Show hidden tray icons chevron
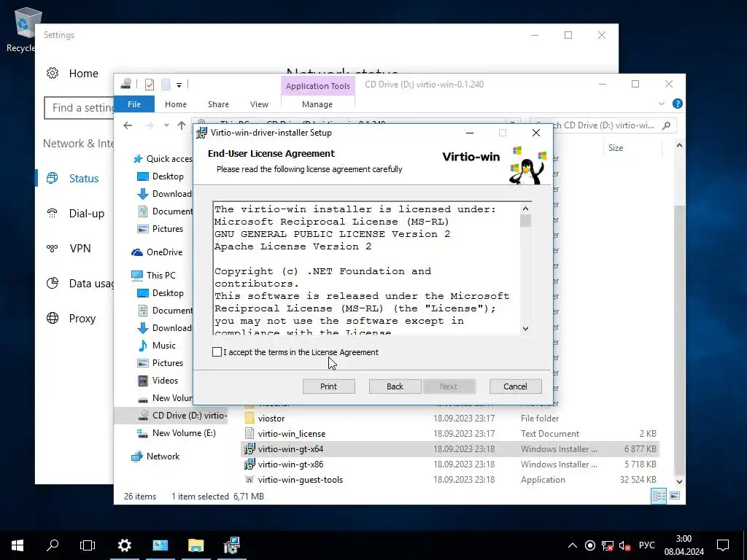Screen dimensions: 747x560 coord(573,545)
